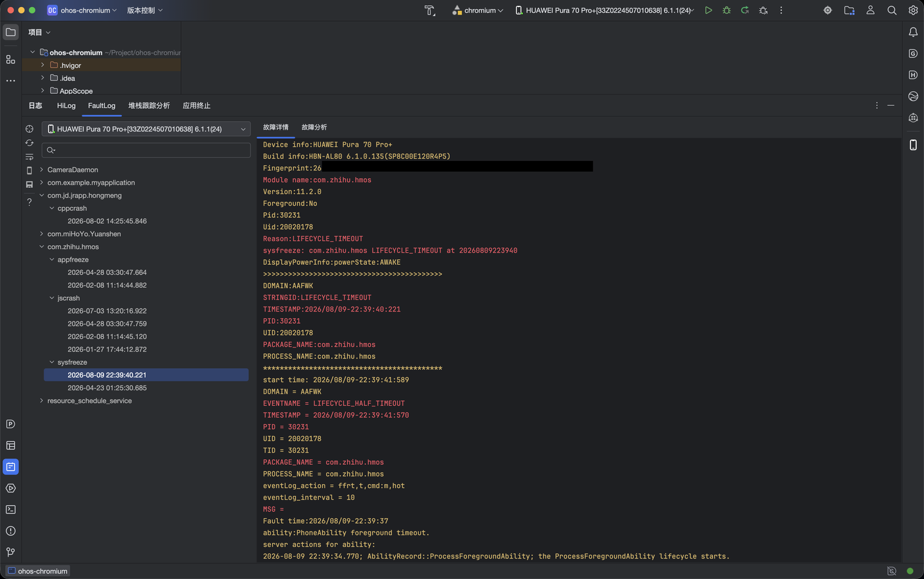
Task: Expand the .hvigor folder
Action: pyautogui.click(x=42, y=65)
